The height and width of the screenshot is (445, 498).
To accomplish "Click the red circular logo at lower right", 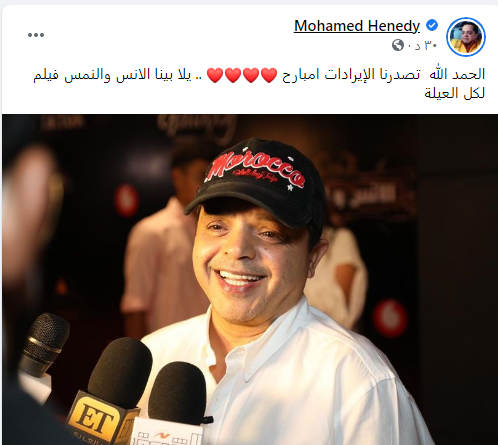I will [390, 317].
